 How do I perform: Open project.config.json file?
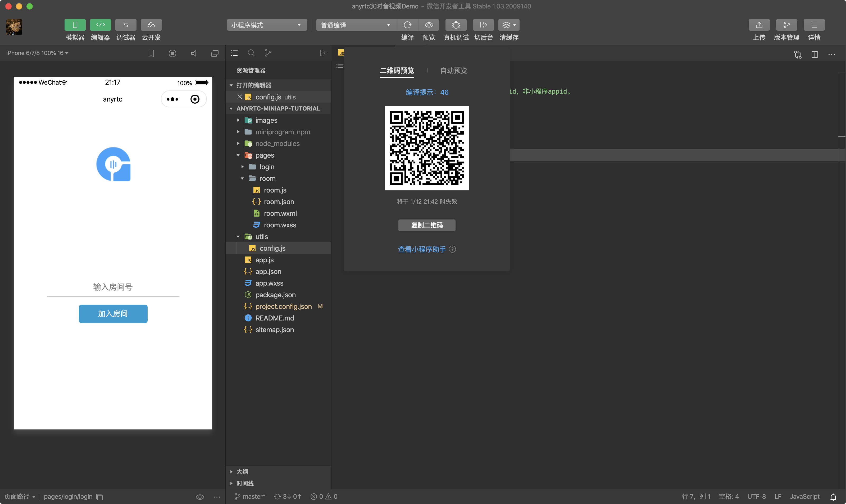(x=279, y=306)
